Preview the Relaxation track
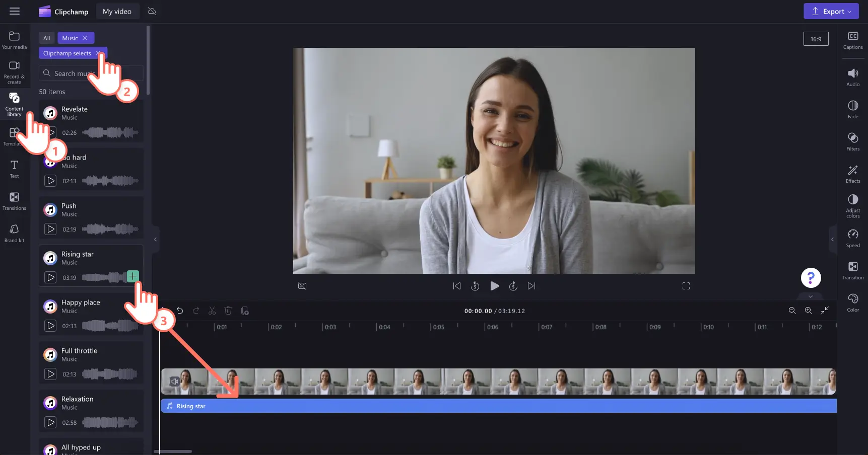The width and height of the screenshot is (868, 455). (x=50, y=422)
